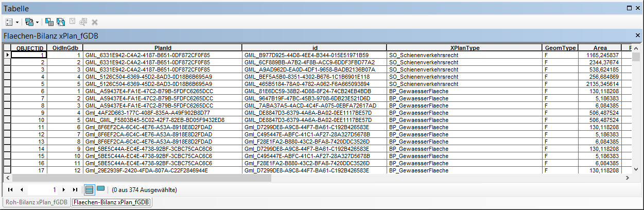Click the Area column header
The width and height of the screenshot is (644, 210).
600,48
